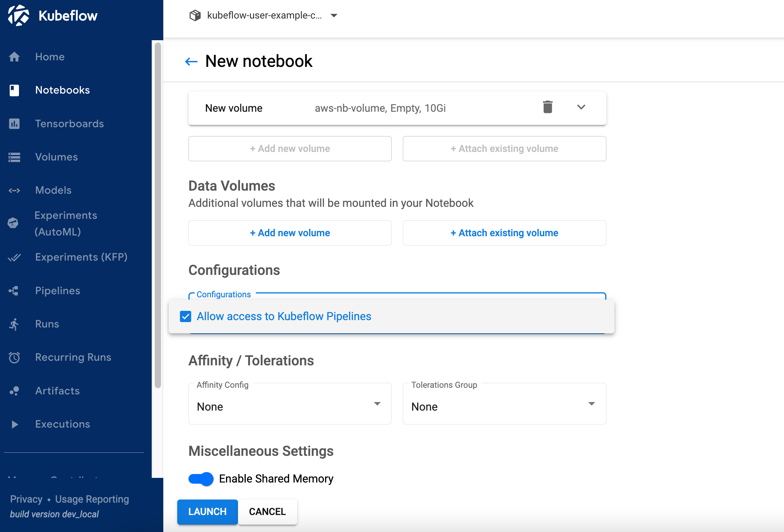Click the aws-nb-volume, Empty, 10Gi summary
784x532 pixels.
pos(380,108)
